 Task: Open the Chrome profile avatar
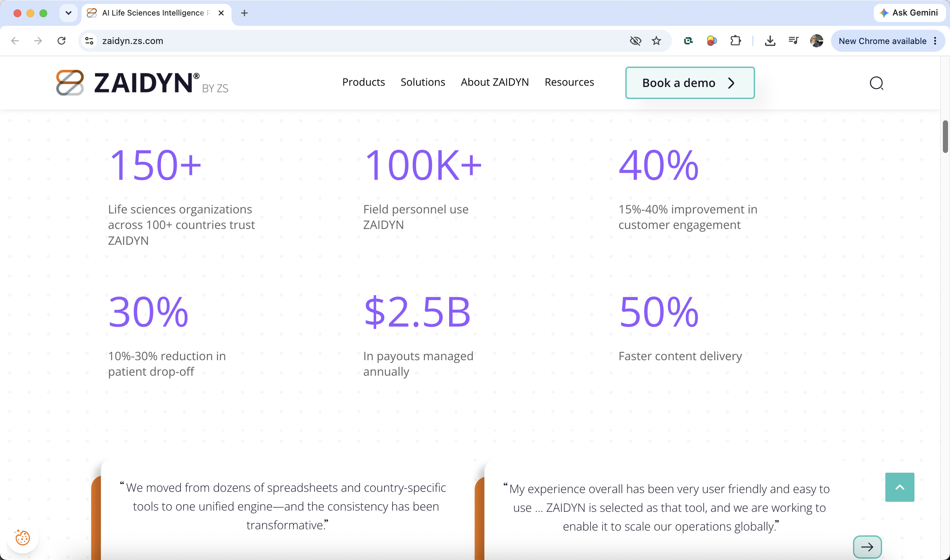[817, 41]
